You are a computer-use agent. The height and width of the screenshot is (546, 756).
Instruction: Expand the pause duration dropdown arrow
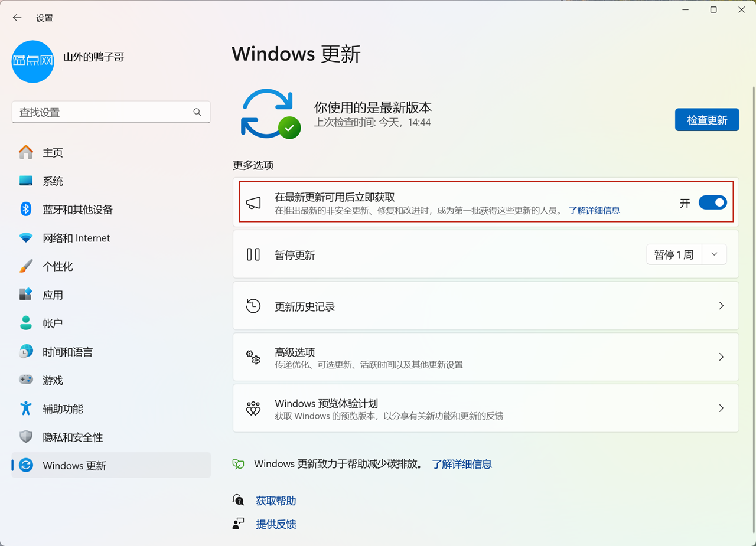pos(714,254)
